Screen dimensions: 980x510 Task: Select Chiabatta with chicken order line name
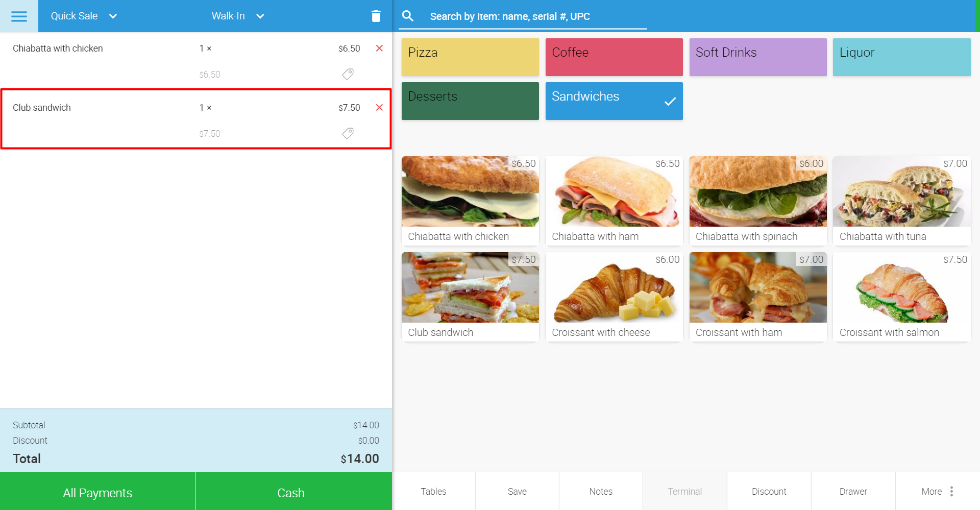tap(58, 48)
